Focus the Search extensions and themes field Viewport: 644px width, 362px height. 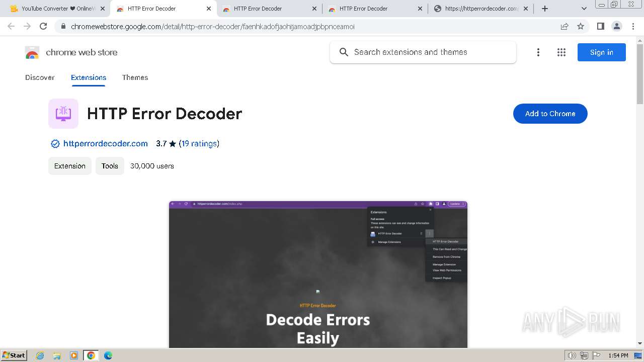[x=423, y=52]
